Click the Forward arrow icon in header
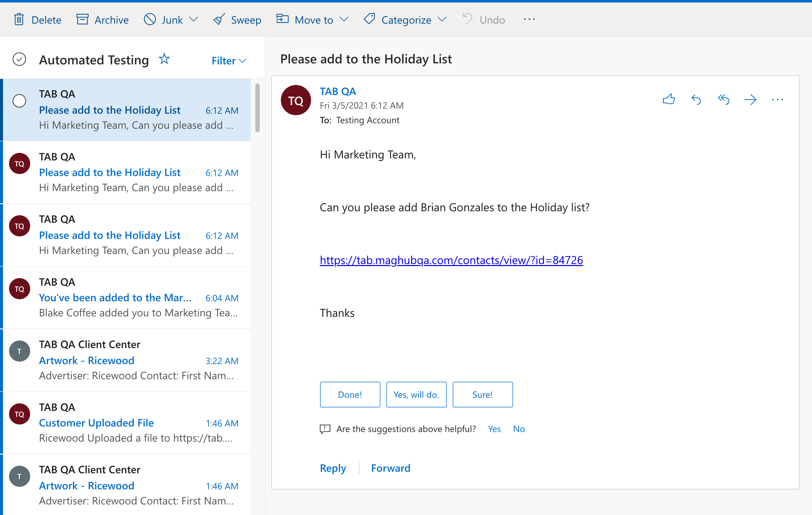The image size is (812, 515). tap(750, 100)
